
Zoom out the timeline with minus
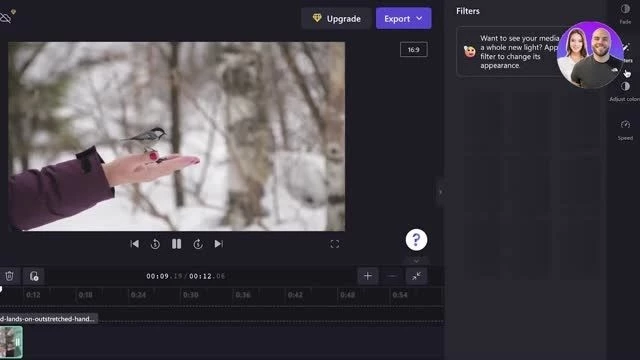click(x=392, y=276)
